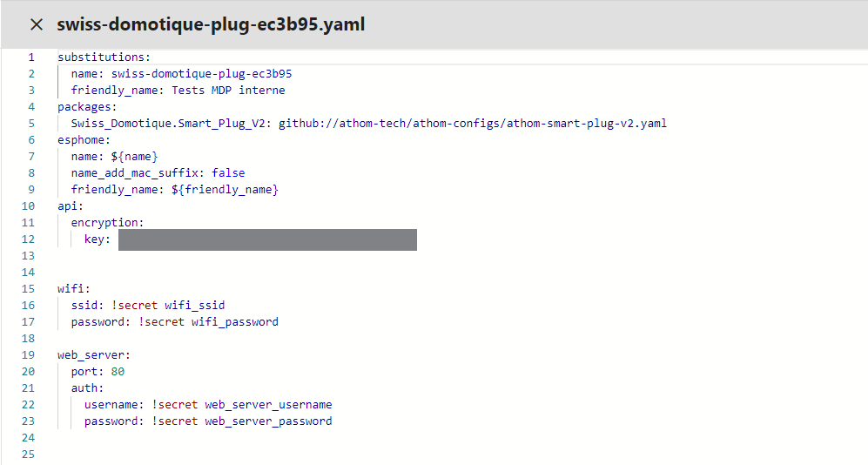Click the api section header

coord(71,206)
